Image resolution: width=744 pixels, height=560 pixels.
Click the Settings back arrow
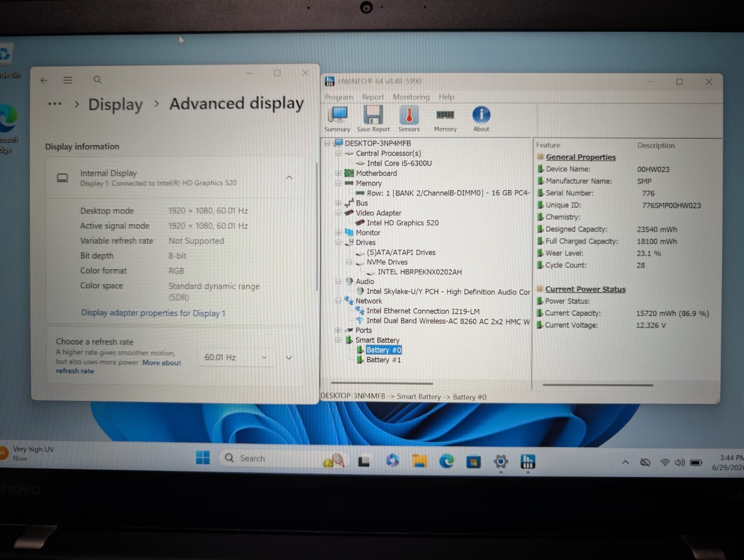pyautogui.click(x=44, y=80)
